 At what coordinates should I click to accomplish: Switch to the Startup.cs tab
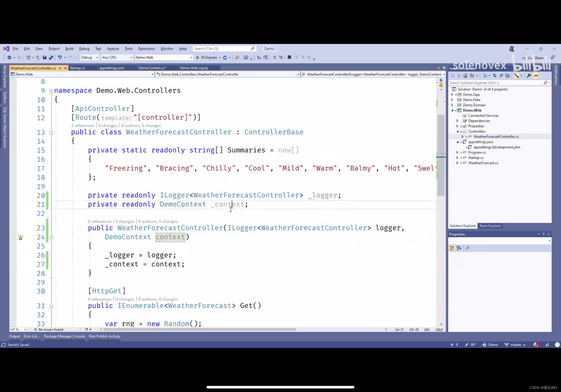coord(78,68)
